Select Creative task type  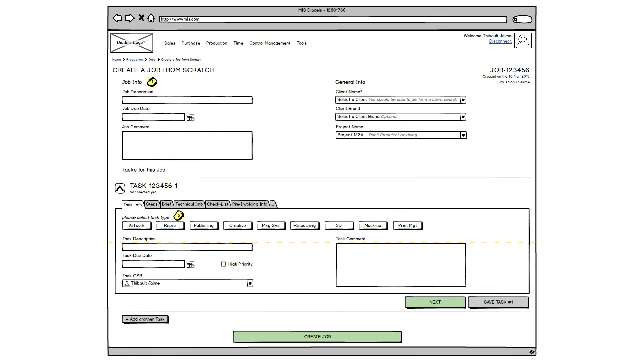tap(238, 226)
